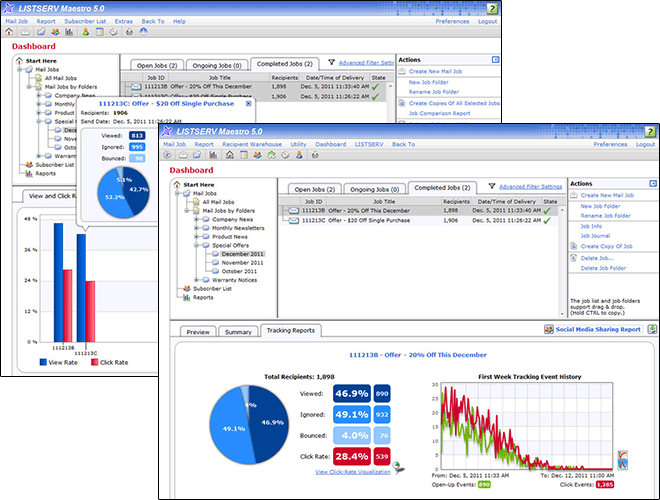Screen dimensions: 660x500
Task: Click green star icon in front window toolbar
Action: tap(271, 155)
